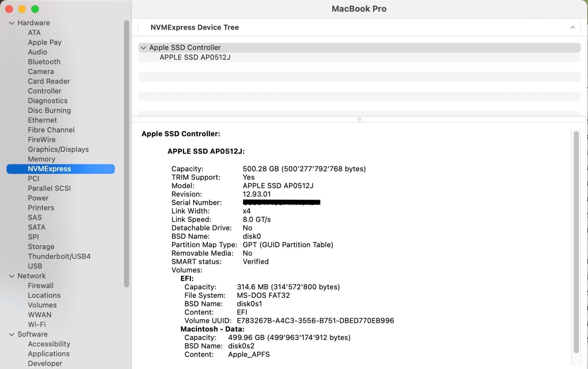Open Thunderbolt/USB4 information
This screenshot has height=369, width=588.
point(59,256)
